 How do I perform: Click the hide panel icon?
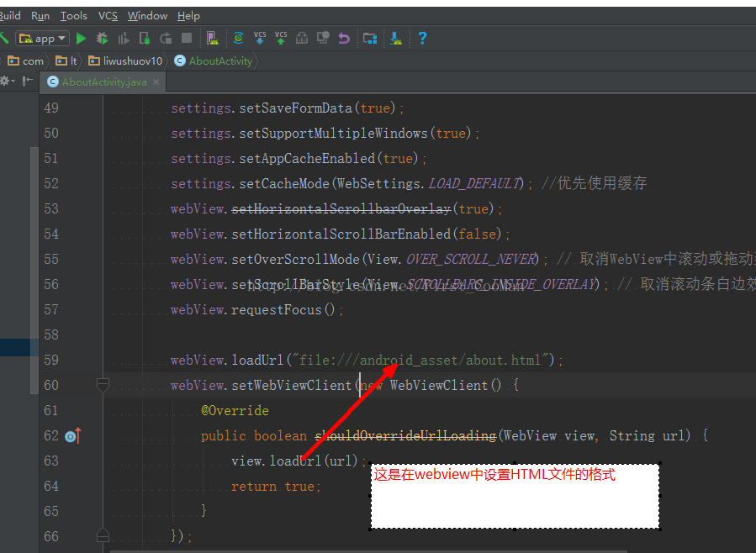pos(28,81)
